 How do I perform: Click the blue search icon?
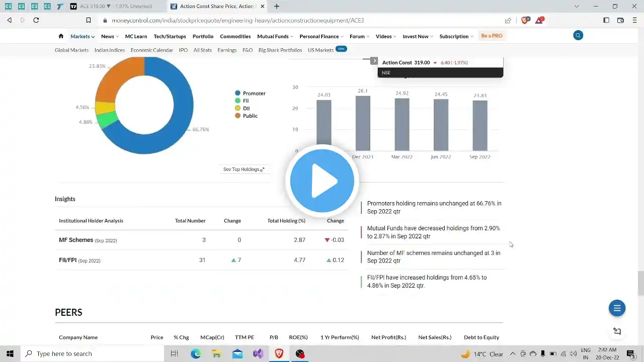point(578,35)
